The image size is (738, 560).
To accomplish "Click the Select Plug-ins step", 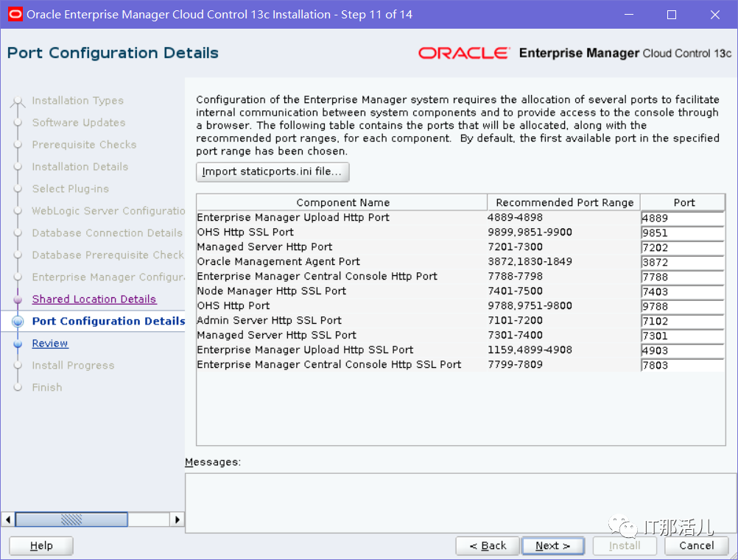I will 71,189.
